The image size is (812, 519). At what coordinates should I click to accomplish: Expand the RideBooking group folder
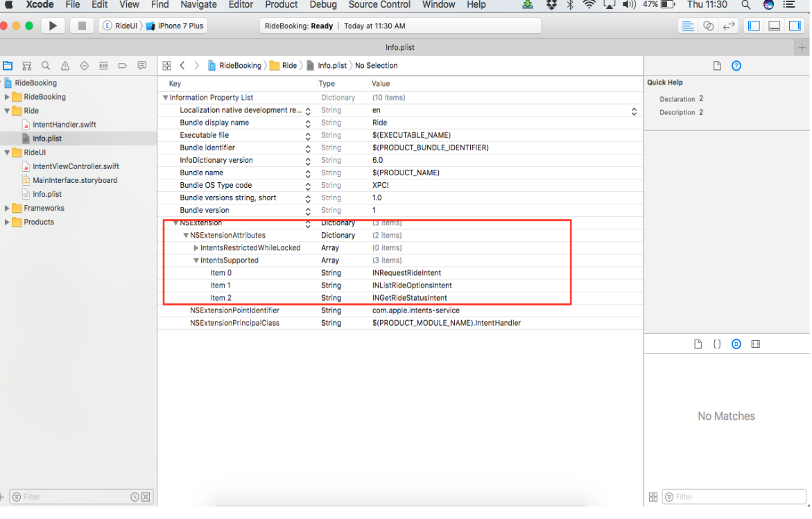click(x=7, y=97)
